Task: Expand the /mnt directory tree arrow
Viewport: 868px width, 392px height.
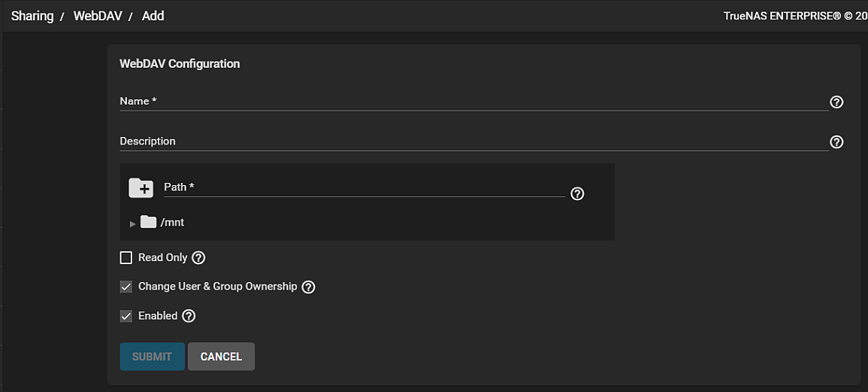Action: click(133, 223)
